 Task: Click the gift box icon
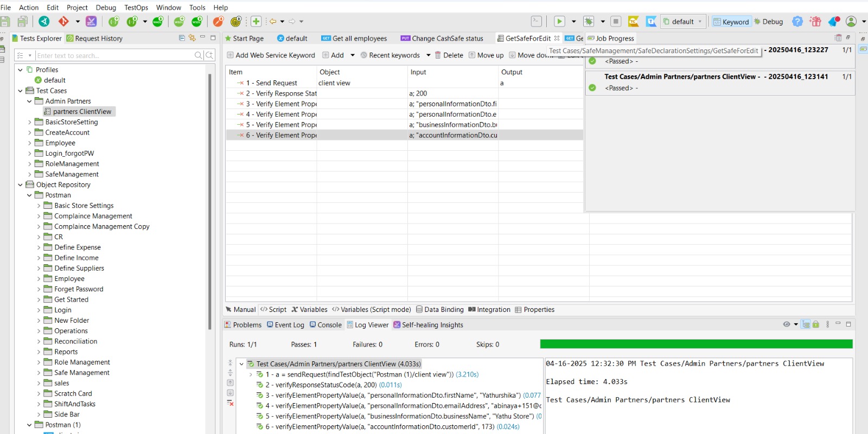coord(815,21)
